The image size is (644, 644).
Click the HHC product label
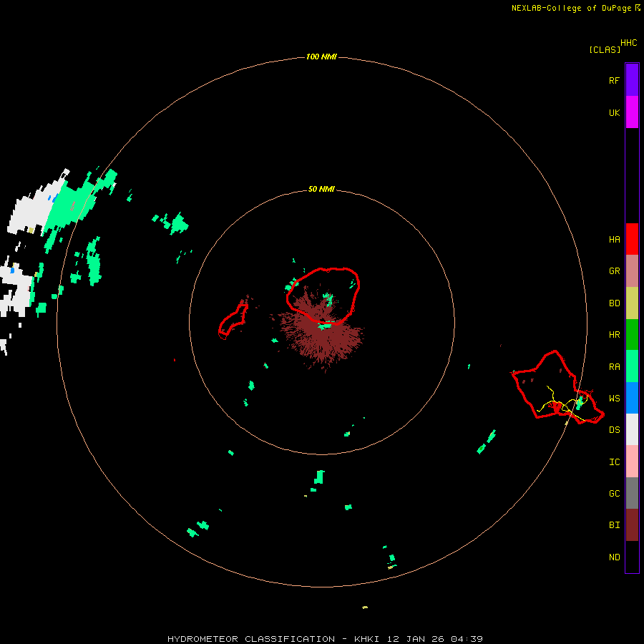click(x=628, y=43)
